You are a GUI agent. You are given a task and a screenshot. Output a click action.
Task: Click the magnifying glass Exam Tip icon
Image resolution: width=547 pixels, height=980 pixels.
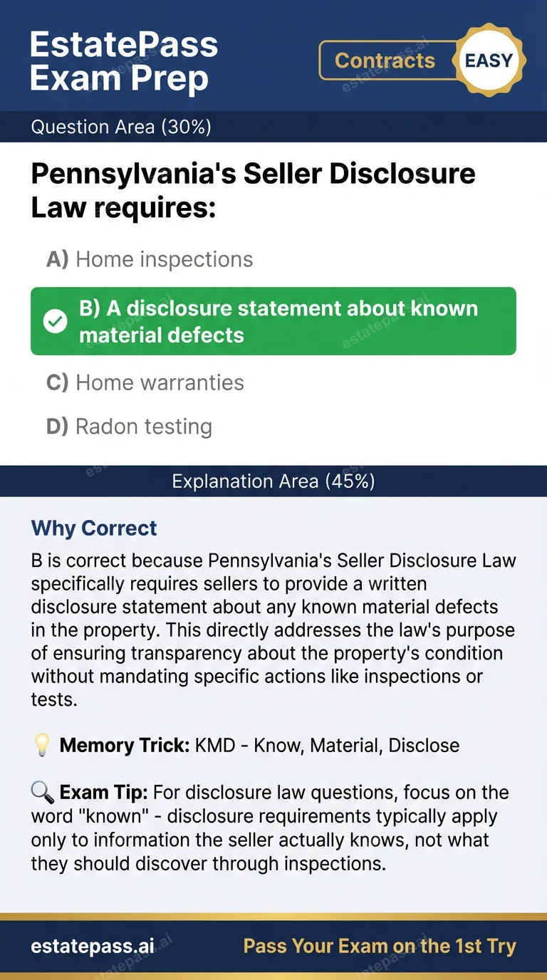(43, 791)
